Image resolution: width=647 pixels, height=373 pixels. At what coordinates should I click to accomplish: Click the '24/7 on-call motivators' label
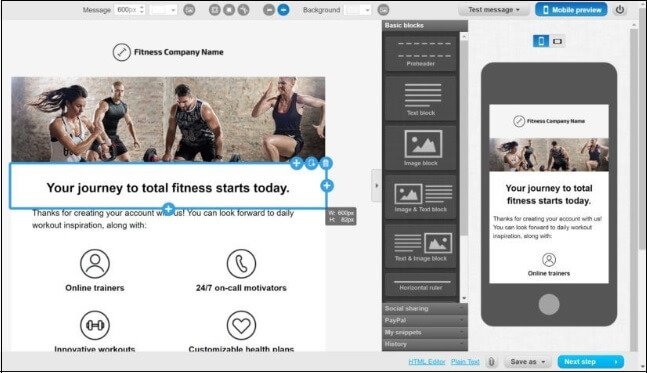(241, 288)
